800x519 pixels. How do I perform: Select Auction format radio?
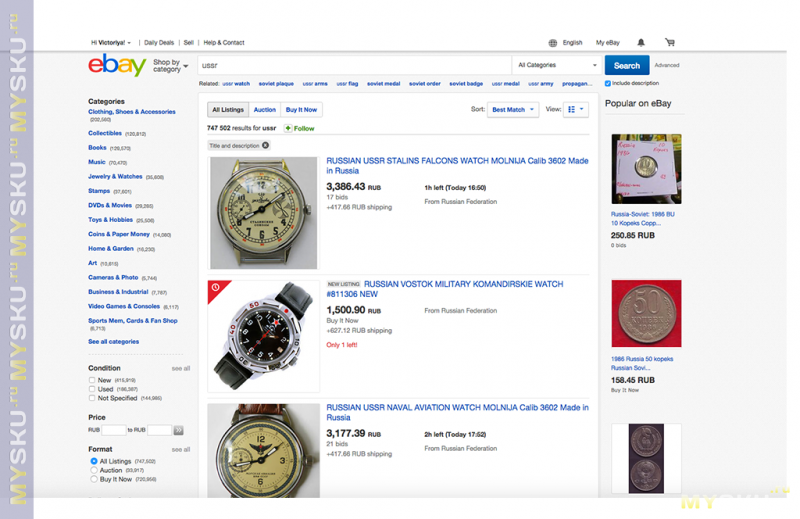(94, 470)
